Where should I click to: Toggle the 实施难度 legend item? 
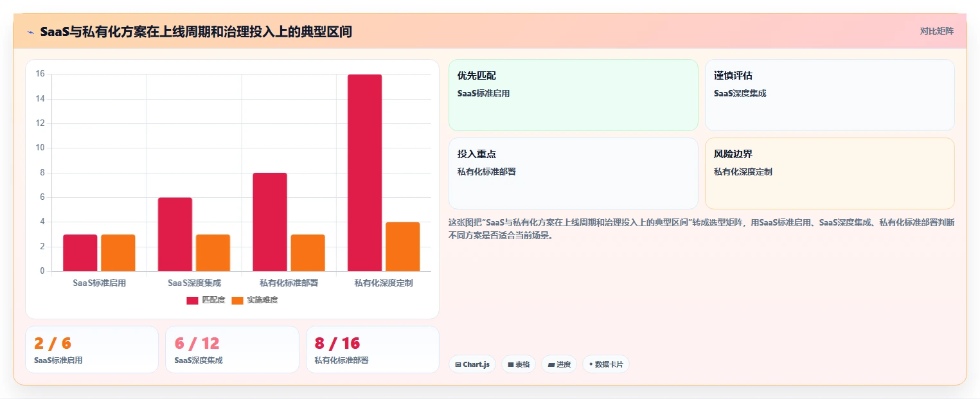coord(254,300)
